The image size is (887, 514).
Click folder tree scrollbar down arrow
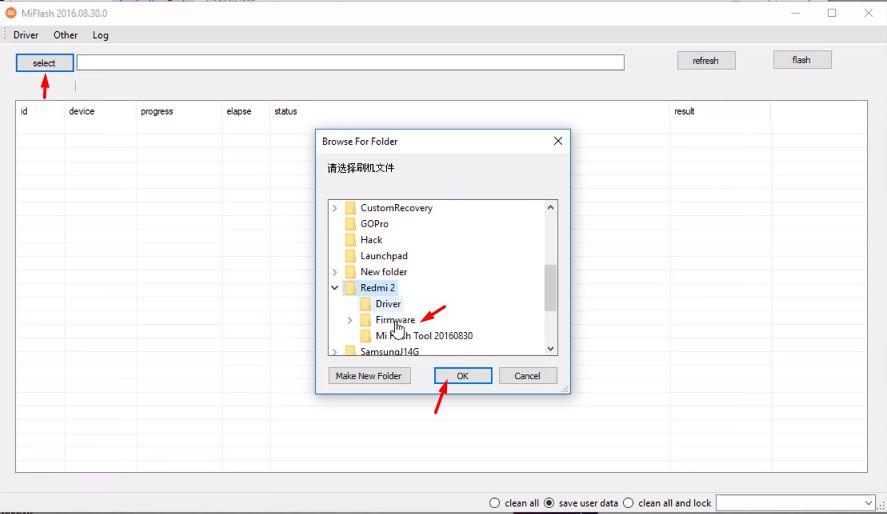(550, 348)
